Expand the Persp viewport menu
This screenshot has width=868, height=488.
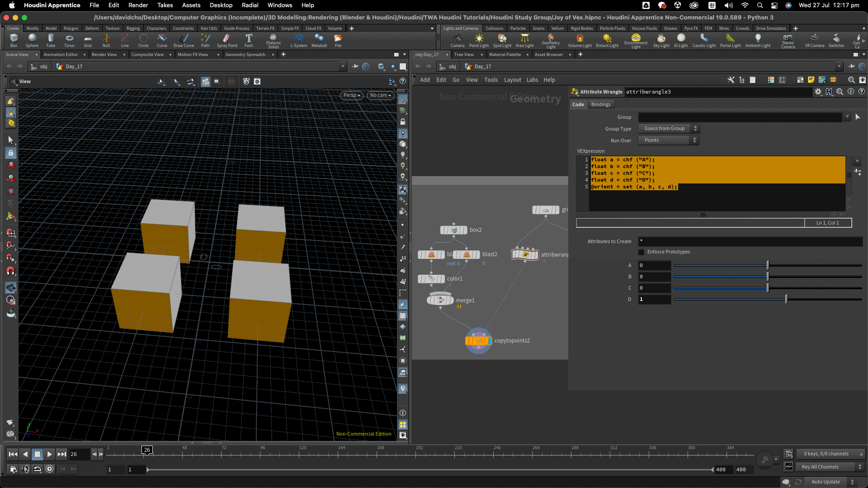pos(352,95)
